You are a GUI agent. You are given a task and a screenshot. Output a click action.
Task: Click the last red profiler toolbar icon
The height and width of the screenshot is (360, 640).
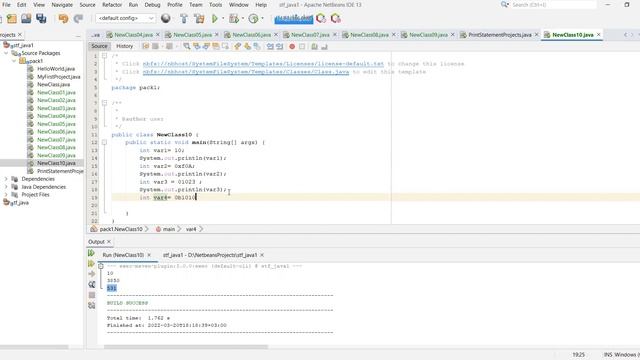[x=336, y=18]
